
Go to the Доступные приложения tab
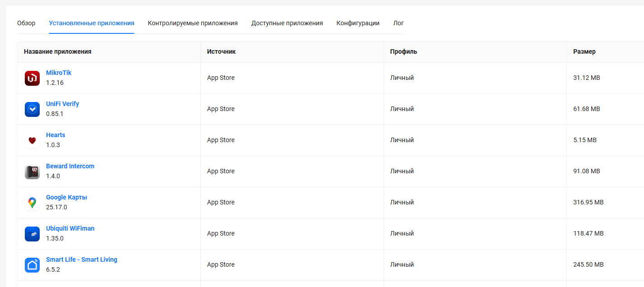pyautogui.click(x=287, y=23)
